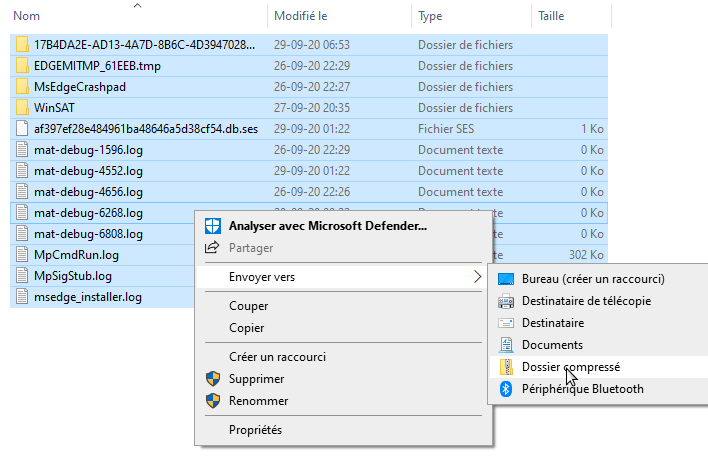Screen dimensions: 708x456
Task: Select file name mat-debug-4552.log
Action: [x=88, y=171]
